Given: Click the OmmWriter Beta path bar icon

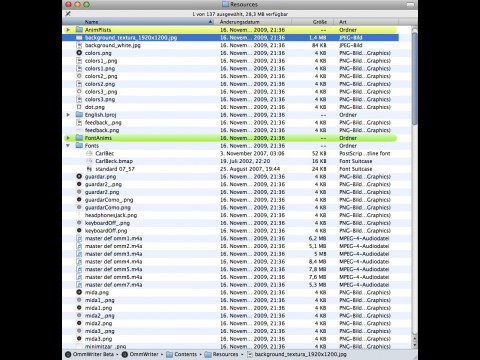Looking at the screenshot, I should coord(68,354).
